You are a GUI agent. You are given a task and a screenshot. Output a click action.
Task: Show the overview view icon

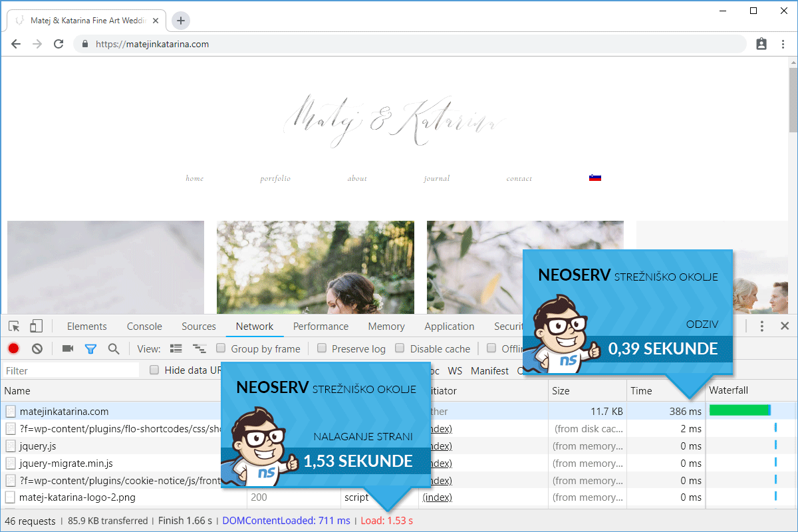(199, 348)
